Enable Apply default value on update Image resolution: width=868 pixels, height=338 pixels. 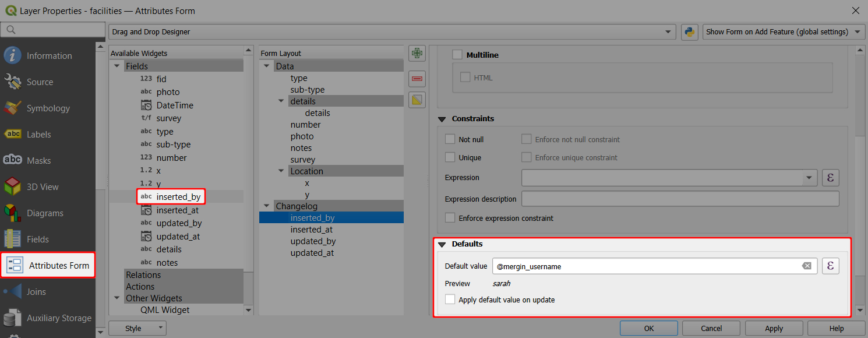click(x=450, y=300)
